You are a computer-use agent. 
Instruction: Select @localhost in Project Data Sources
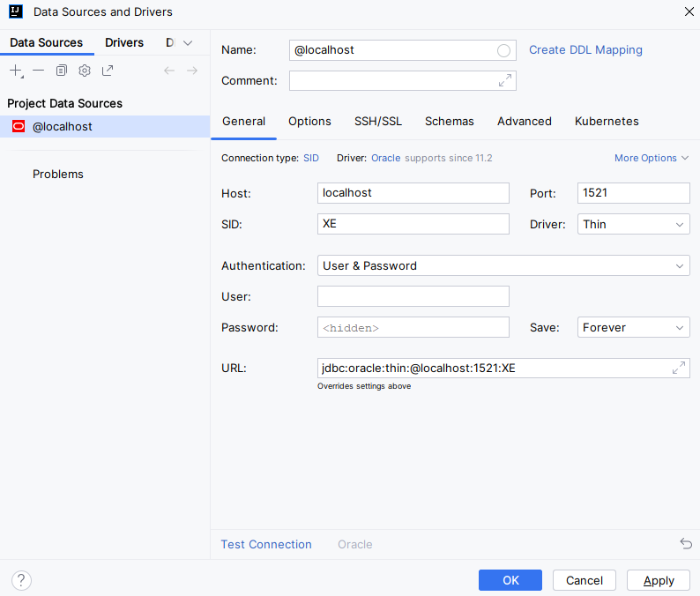pyautogui.click(x=105, y=126)
